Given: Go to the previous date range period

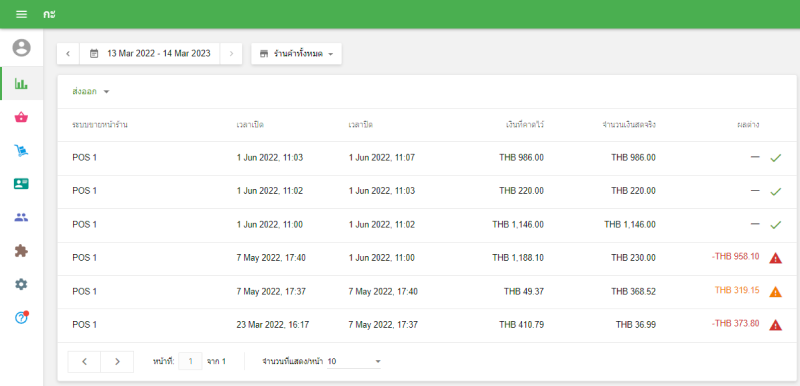Looking at the screenshot, I should (x=68, y=54).
